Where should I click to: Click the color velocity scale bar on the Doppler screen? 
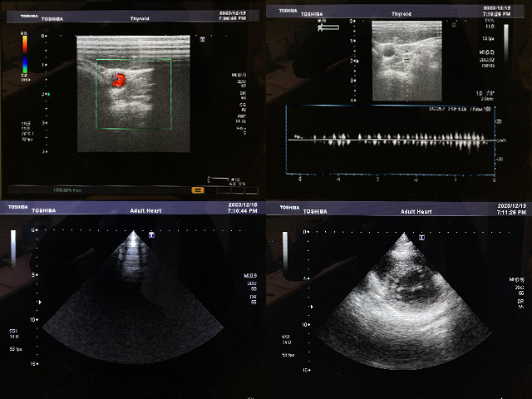click(x=25, y=54)
